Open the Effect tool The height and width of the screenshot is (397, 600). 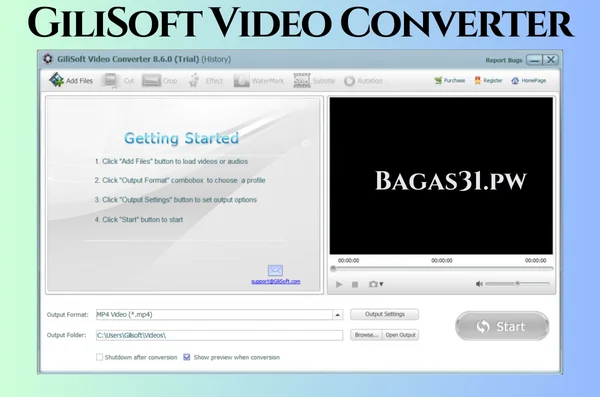pos(205,81)
